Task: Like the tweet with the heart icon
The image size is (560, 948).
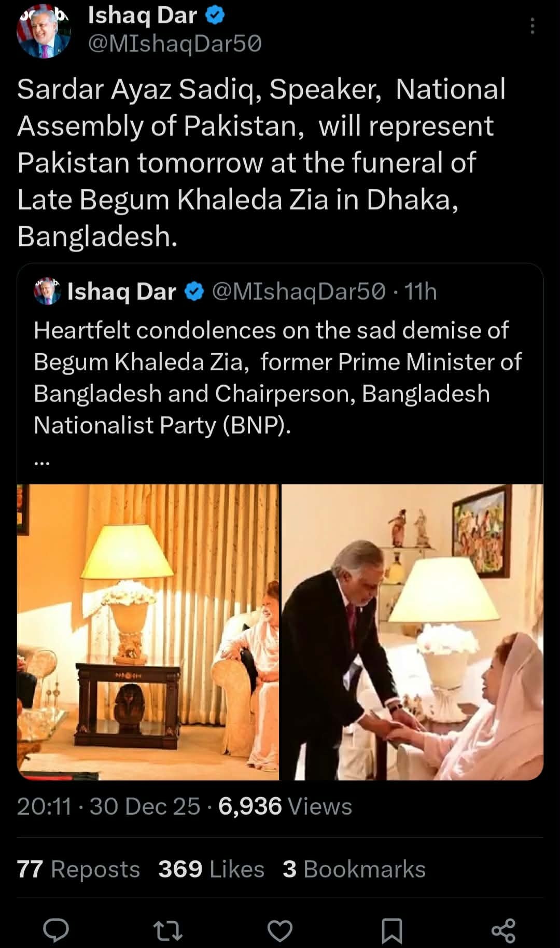Action: coord(280,930)
